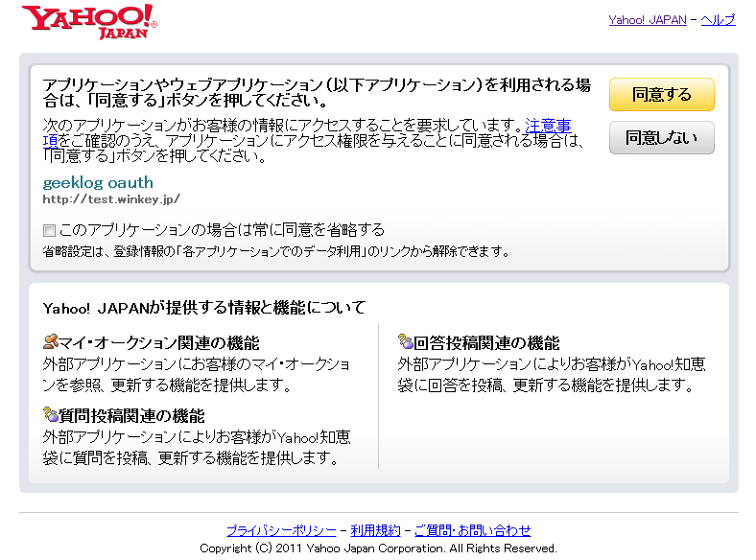Click the Yahoo! JAPAN logo

pos(88,21)
